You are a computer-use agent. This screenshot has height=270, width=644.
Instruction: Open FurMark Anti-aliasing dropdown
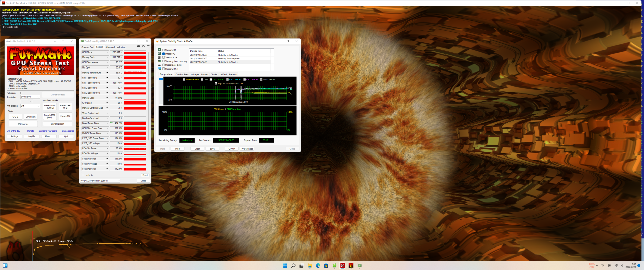tap(30, 106)
